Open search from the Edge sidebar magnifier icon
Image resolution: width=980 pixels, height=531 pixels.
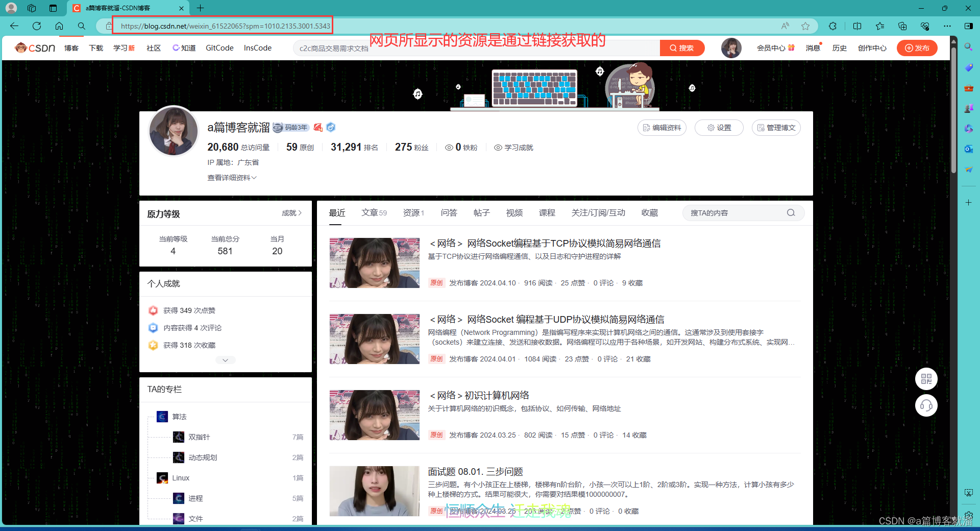(x=968, y=46)
